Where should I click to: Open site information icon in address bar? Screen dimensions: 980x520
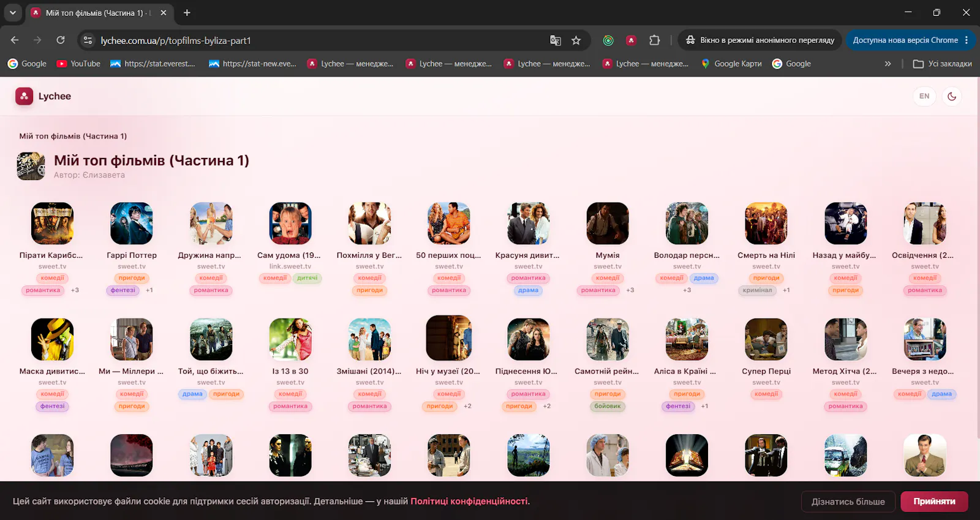click(88, 40)
